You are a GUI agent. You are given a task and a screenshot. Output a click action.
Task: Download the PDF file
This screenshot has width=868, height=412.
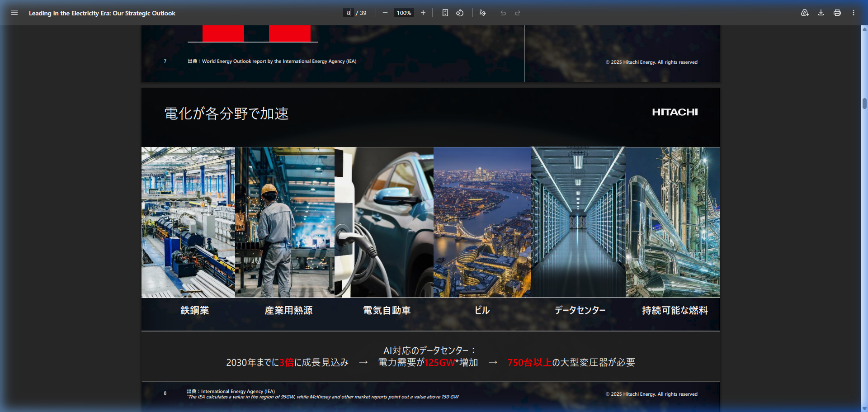(821, 13)
